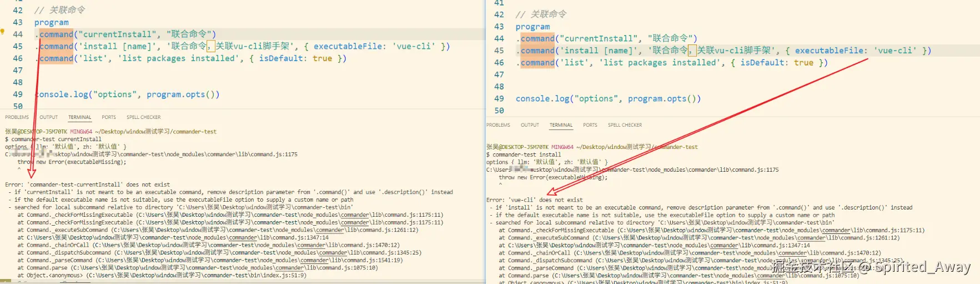Screen dimensions: 980x284
Task: Click 'executableFile:' property in right editor
Action: (830, 51)
